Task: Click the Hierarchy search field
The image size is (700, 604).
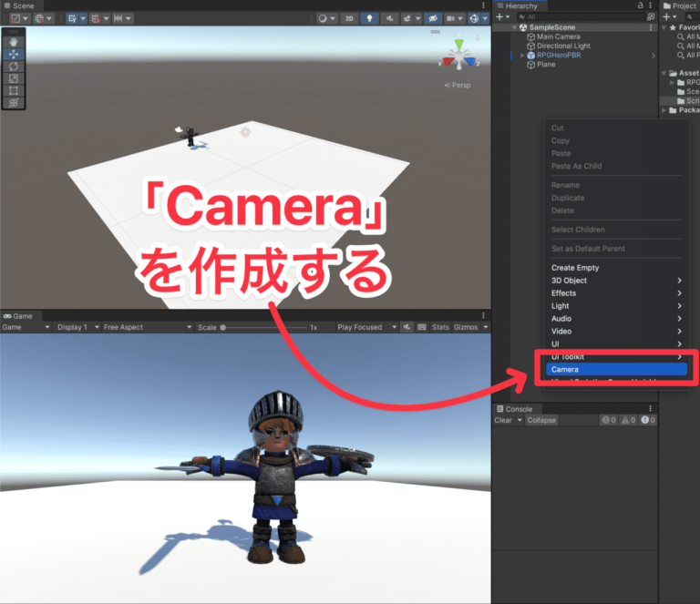Action: click(x=581, y=16)
